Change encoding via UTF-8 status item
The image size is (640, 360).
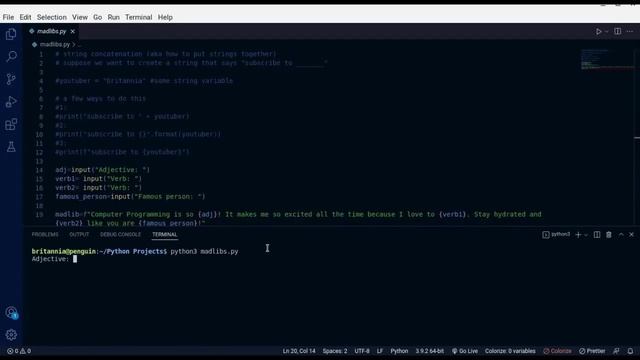click(362, 351)
